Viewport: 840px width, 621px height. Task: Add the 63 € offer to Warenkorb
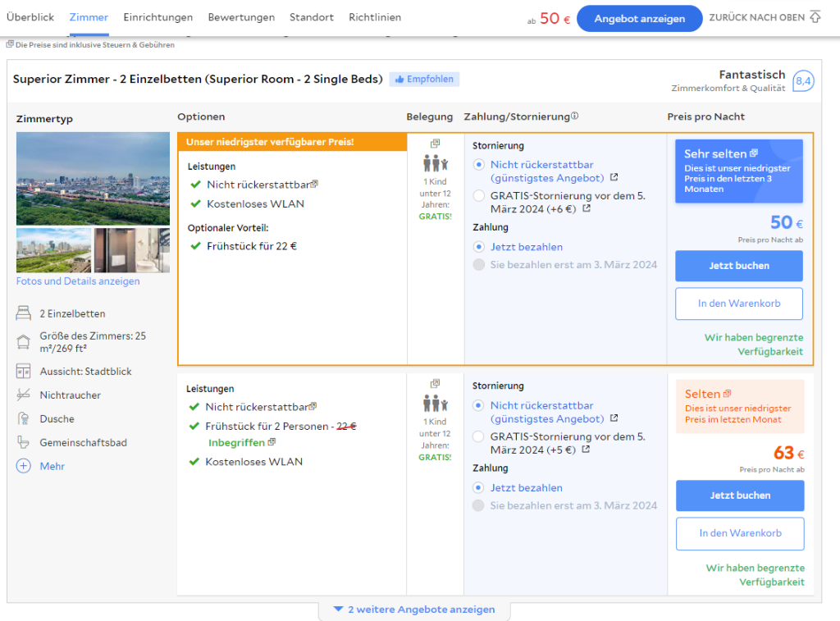740,533
